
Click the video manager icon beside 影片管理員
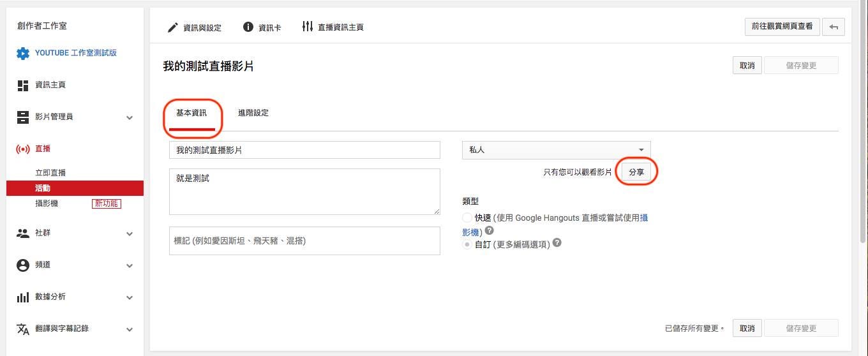tap(23, 117)
